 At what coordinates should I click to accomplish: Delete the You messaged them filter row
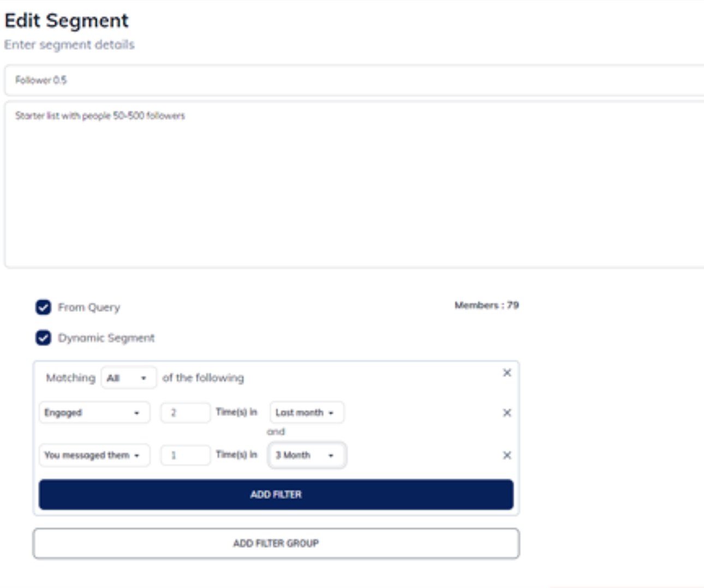507,455
